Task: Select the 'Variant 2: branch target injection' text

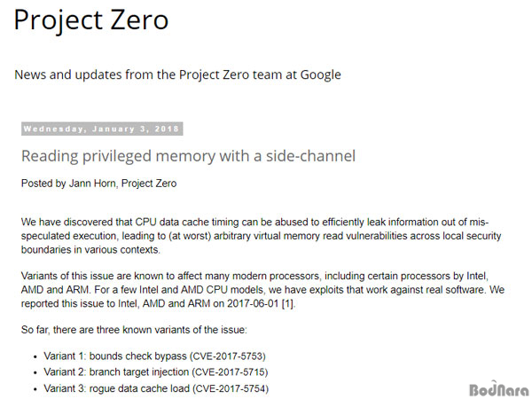Action: tap(116, 372)
